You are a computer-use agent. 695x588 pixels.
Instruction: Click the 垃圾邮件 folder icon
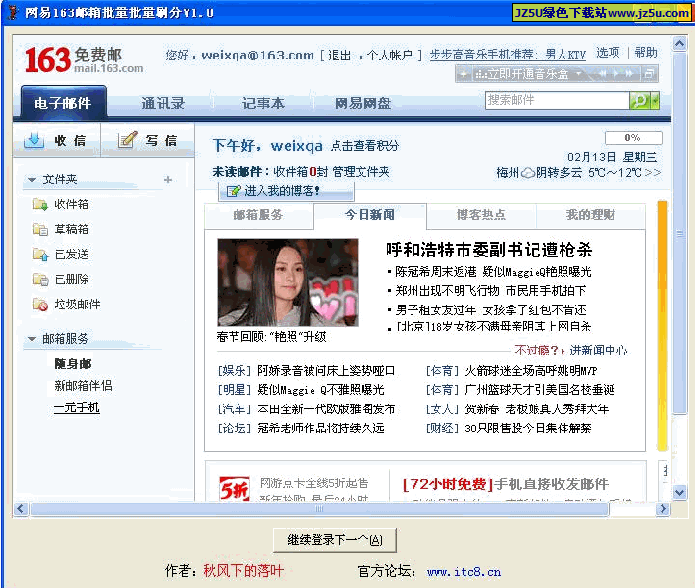[x=40, y=304]
